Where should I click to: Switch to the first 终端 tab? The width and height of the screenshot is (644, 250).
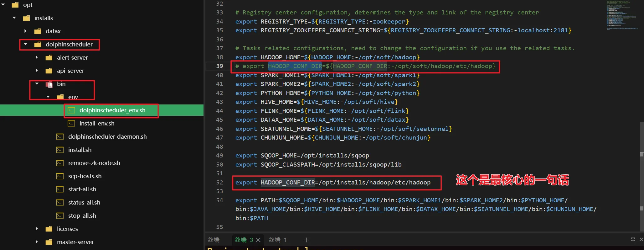click(x=214, y=240)
